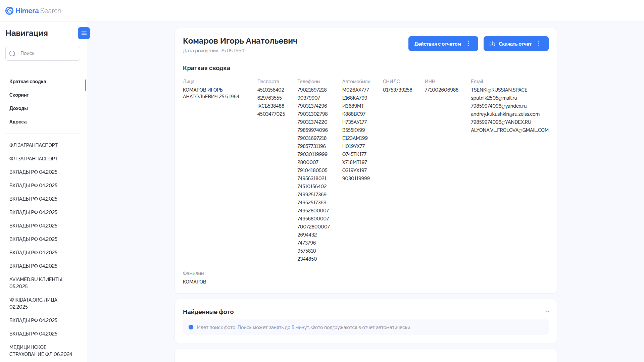Click the Идет поиск фото notice text
The height and width of the screenshot is (362, 644).
coord(304,327)
